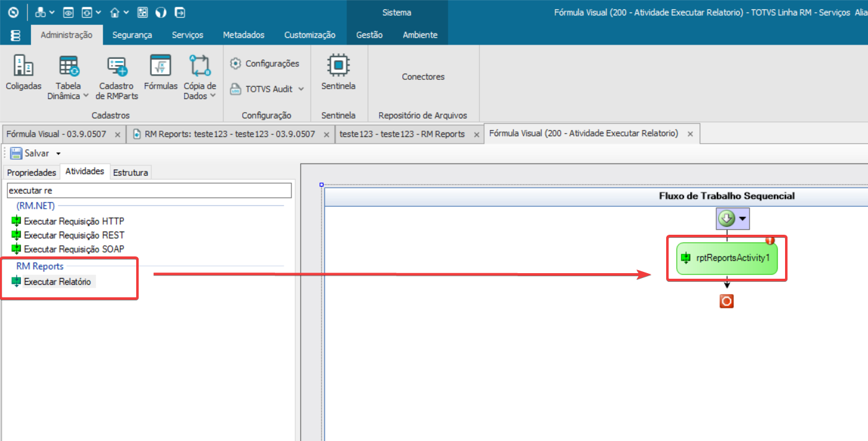Select the (RM.NET) category header
The width and height of the screenshot is (868, 441).
coord(35,206)
